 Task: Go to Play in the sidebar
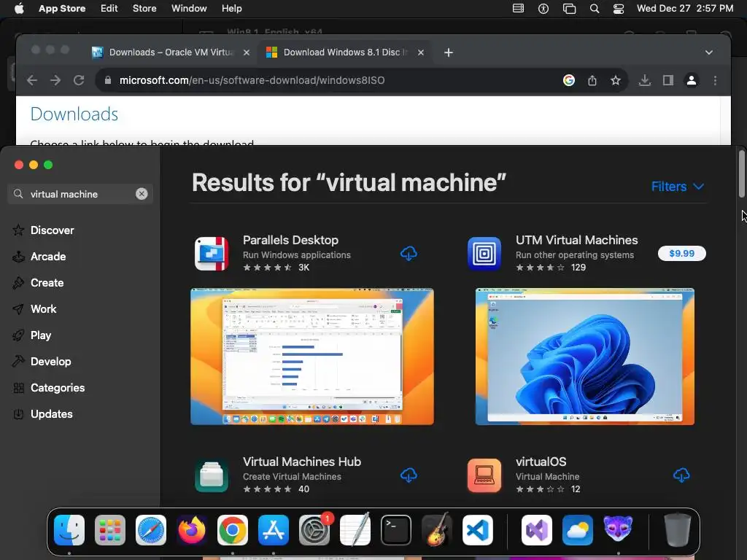click(x=41, y=335)
